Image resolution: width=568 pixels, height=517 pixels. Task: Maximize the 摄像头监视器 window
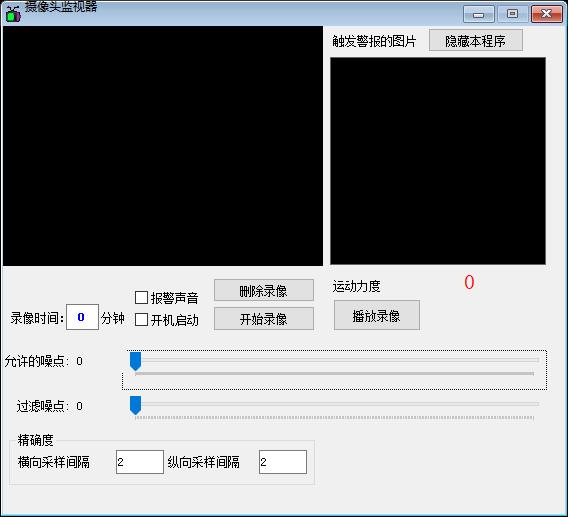(512, 14)
